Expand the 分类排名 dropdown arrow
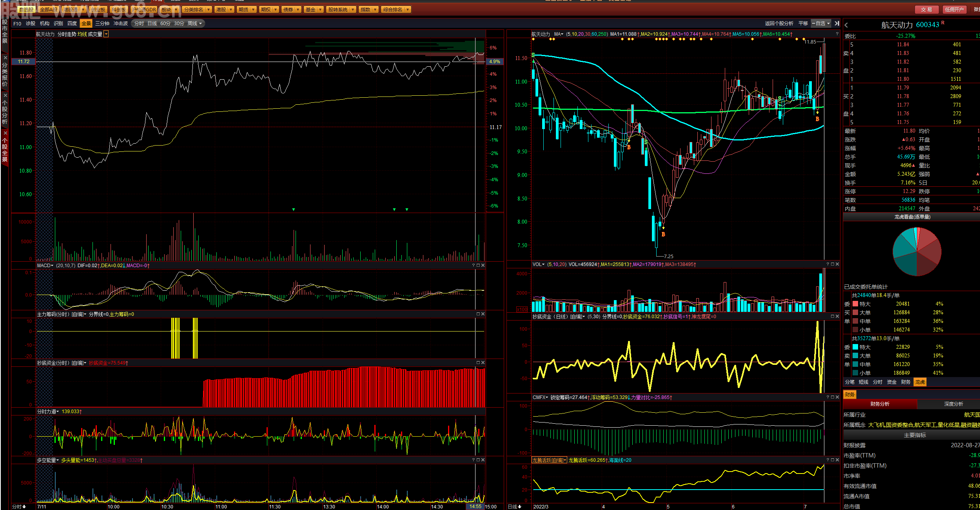Screen dimensions: 980x510 (x=209, y=9)
